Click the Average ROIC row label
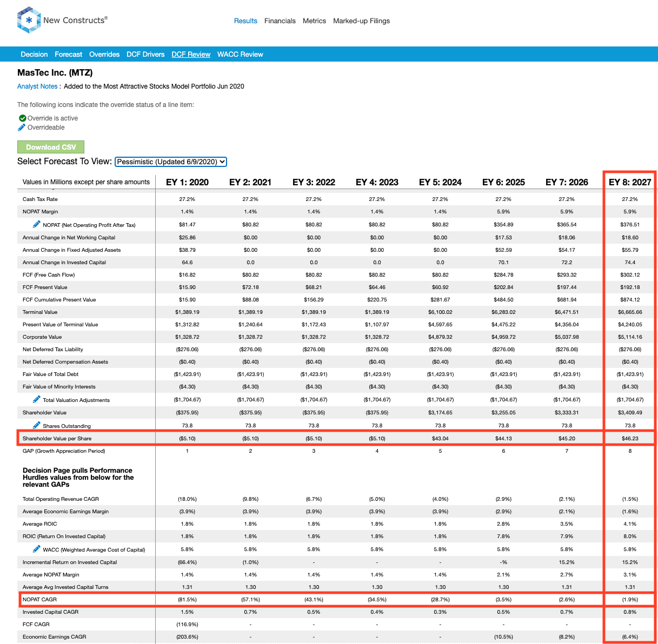 [x=39, y=524]
